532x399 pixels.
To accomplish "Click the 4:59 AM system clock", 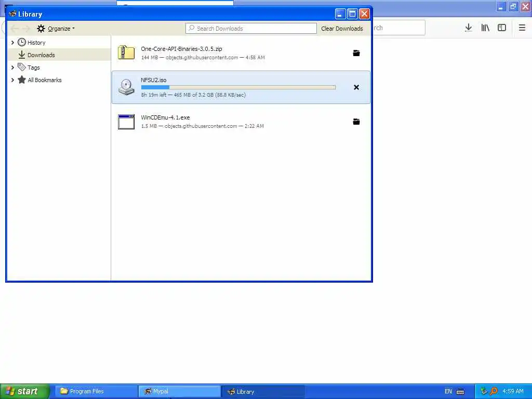I will (513, 392).
